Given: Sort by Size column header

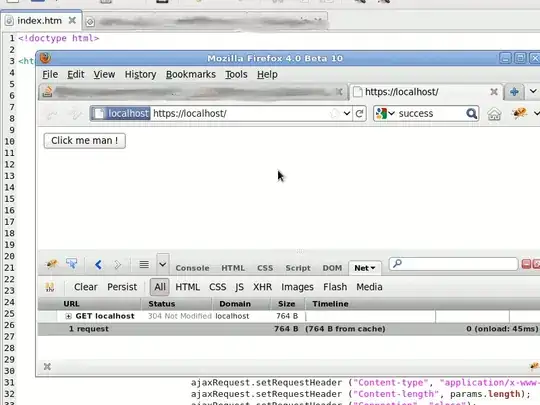Looking at the screenshot, I should coord(287,304).
